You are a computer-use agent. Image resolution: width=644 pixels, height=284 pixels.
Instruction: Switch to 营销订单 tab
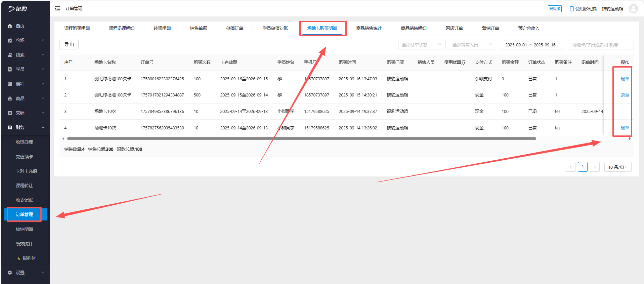(x=490, y=28)
